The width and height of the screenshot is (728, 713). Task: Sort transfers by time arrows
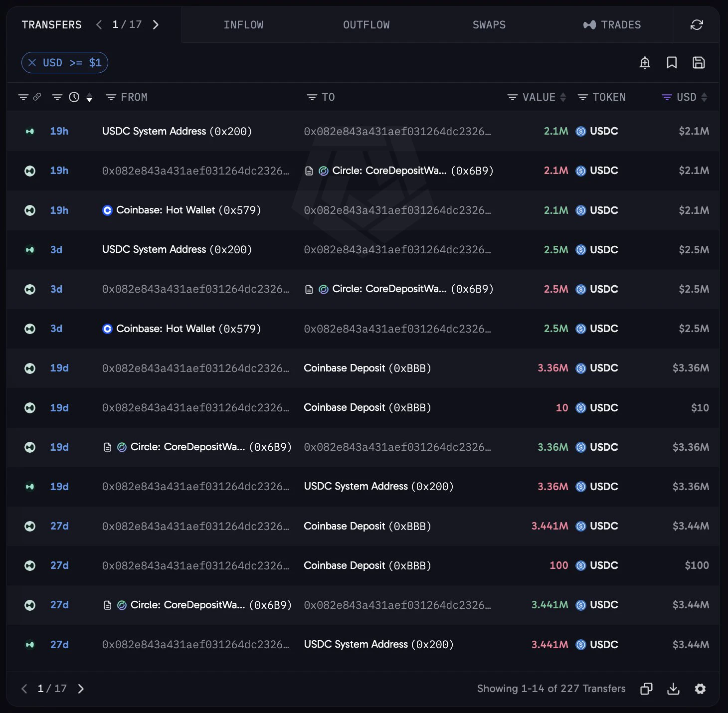coord(89,97)
